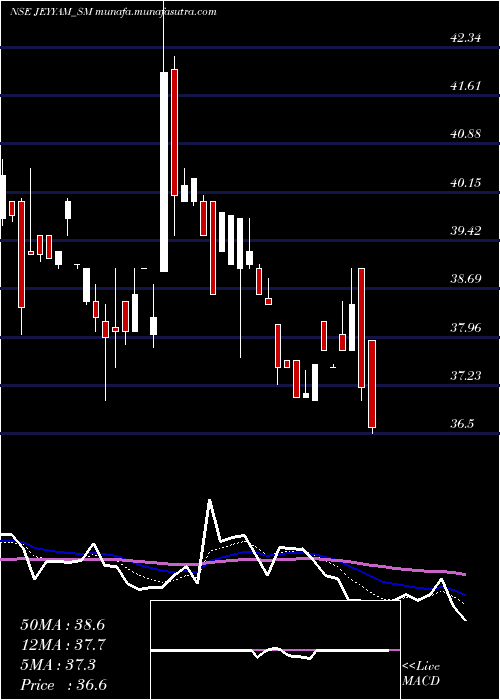
Task: Click the 38.69 price axis label
Action: click(466, 279)
